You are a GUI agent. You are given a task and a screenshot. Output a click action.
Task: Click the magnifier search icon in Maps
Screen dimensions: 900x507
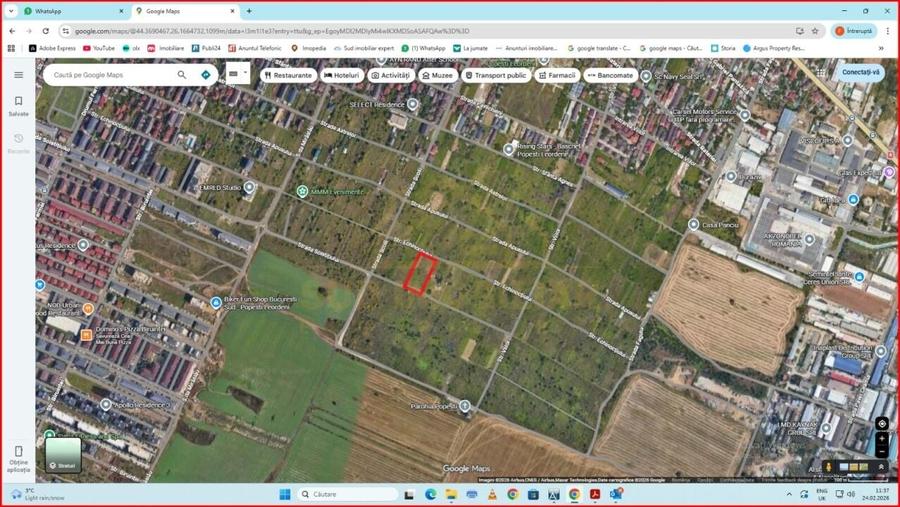click(182, 75)
